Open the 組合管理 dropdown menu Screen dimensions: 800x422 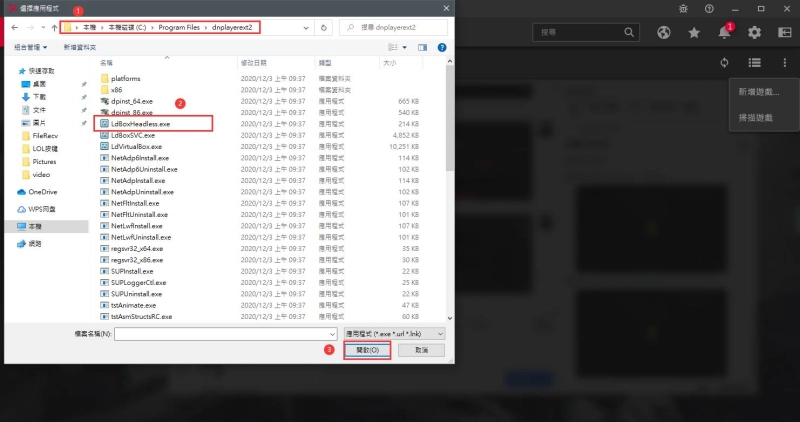(x=31, y=47)
